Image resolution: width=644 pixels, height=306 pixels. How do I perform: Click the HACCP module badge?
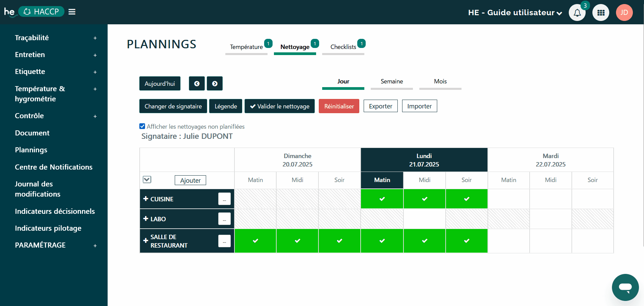pyautogui.click(x=41, y=11)
